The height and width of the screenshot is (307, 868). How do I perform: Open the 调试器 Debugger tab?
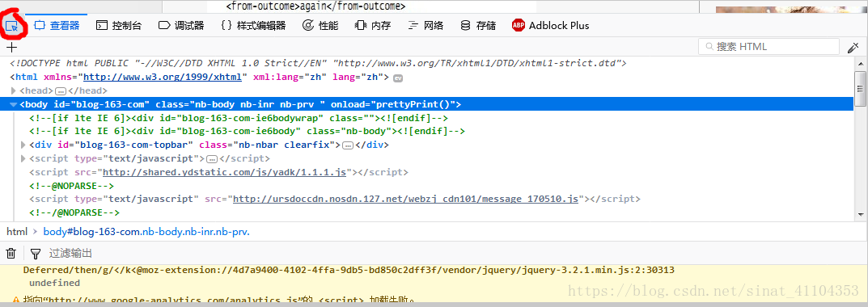pyautogui.click(x=181, y=25)
